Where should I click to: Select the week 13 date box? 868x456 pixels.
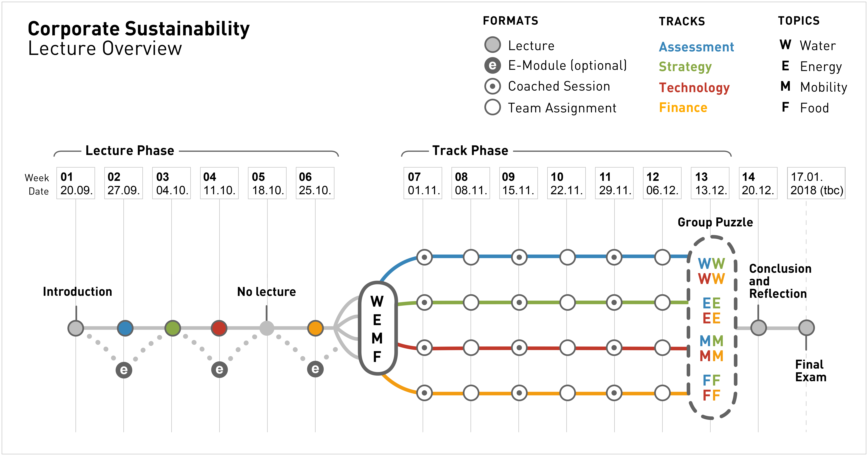point(710,183)
